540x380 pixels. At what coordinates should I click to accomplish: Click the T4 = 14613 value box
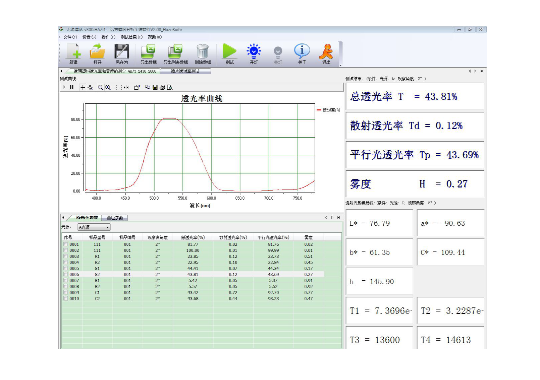click(450, 339)
